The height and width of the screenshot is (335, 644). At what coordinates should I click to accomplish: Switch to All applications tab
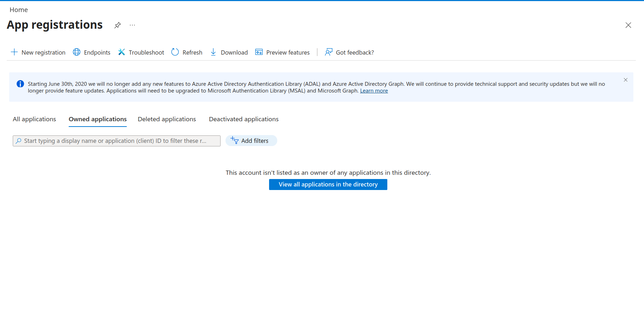(34, 119)
